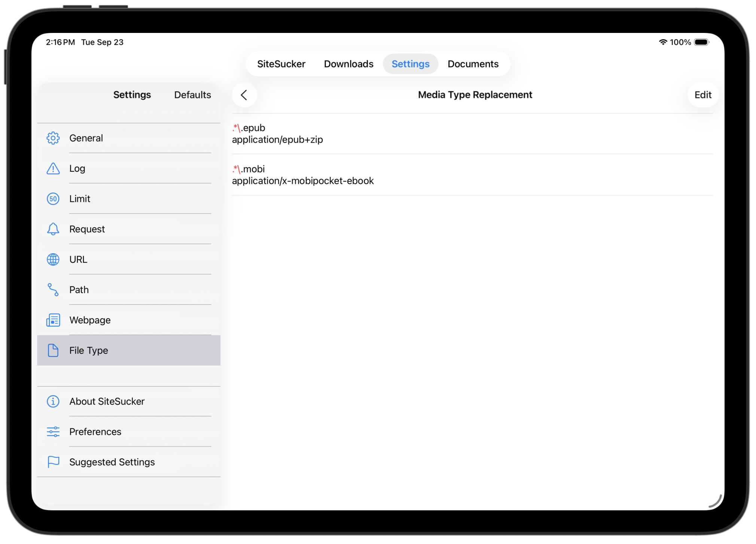Select the Path settings icon
Image resolution: width=756 pixels, height=544 pixels.
click(x=53, y=290)
